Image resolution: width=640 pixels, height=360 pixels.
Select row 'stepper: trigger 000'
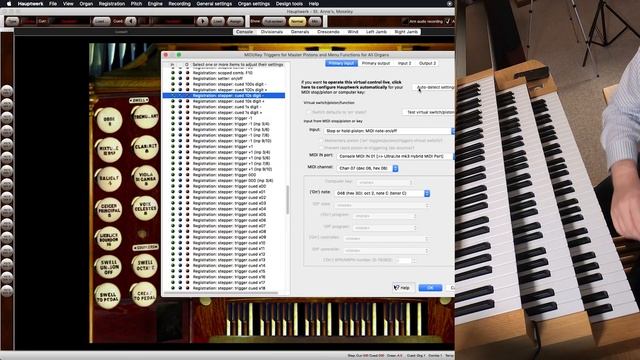(224, 175)
